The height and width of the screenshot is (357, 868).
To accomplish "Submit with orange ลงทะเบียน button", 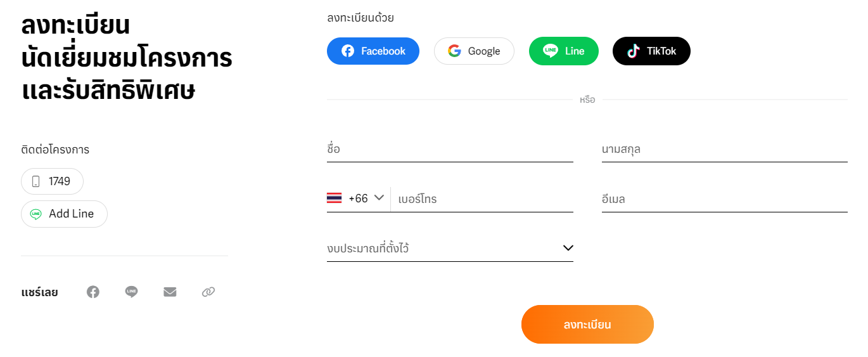I will [587, 324].
